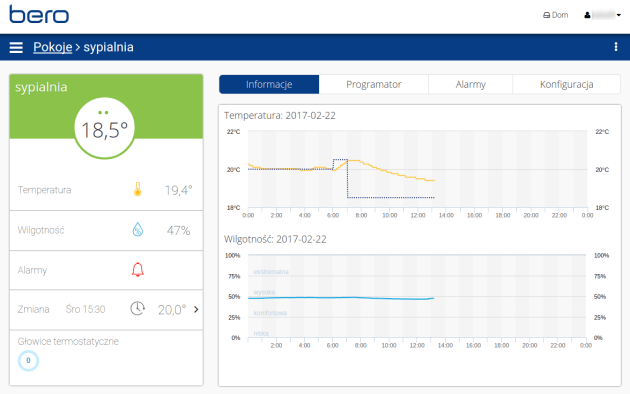This screenshot has width=630, height=394.
Task: Click the Wilgotność row label
Action: 41,230
